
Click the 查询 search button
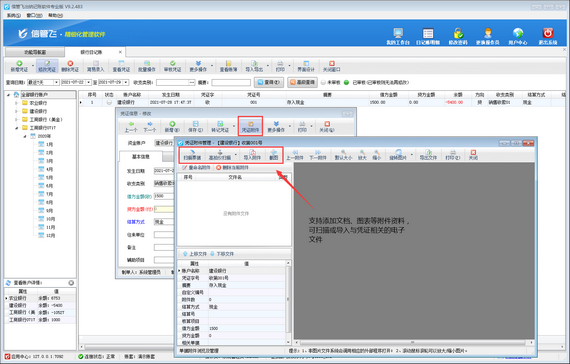(x=268, y=83)
